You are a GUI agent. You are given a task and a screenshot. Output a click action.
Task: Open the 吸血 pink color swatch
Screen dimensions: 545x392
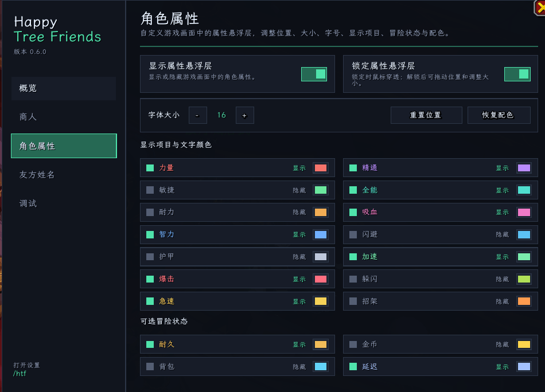[x=524, y=212]
